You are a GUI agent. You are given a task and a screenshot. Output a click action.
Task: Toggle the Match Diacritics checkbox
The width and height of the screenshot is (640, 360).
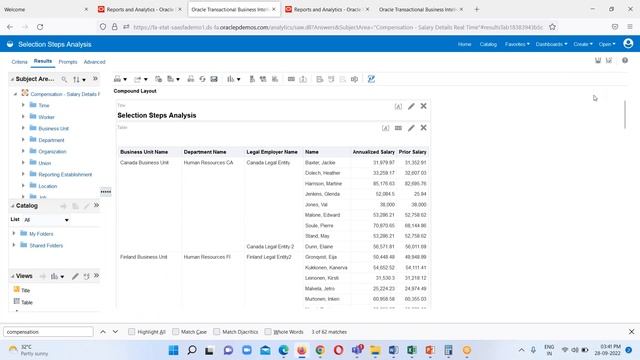click(x=217, y=332)
